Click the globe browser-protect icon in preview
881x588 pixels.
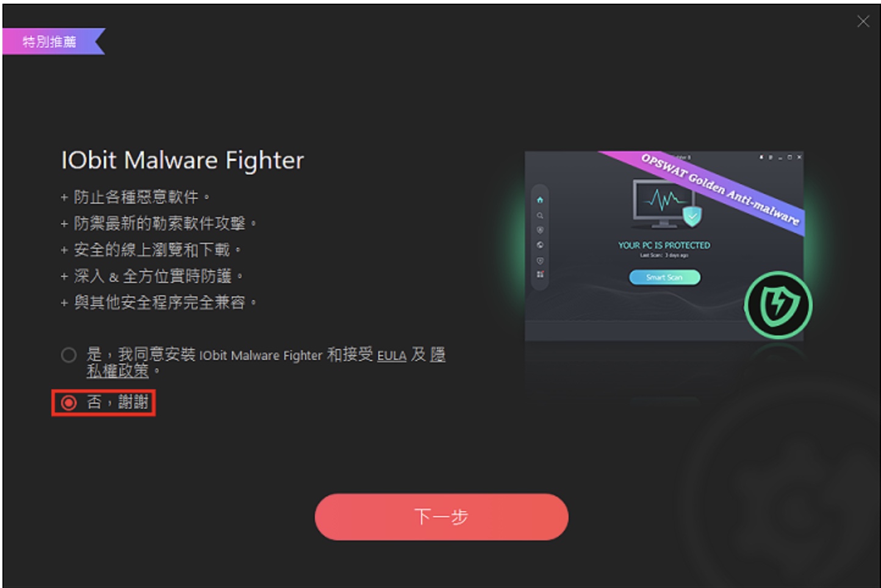pos(540,245)
